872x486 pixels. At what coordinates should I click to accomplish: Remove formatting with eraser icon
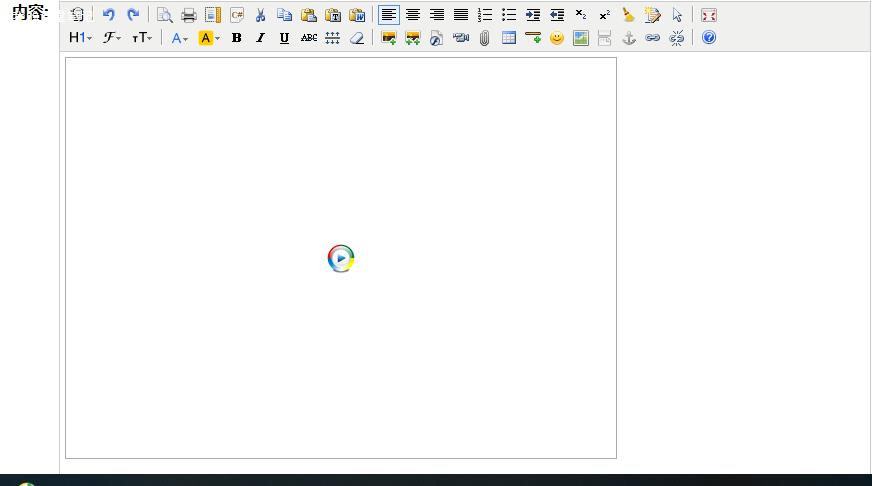pos(357,38)
